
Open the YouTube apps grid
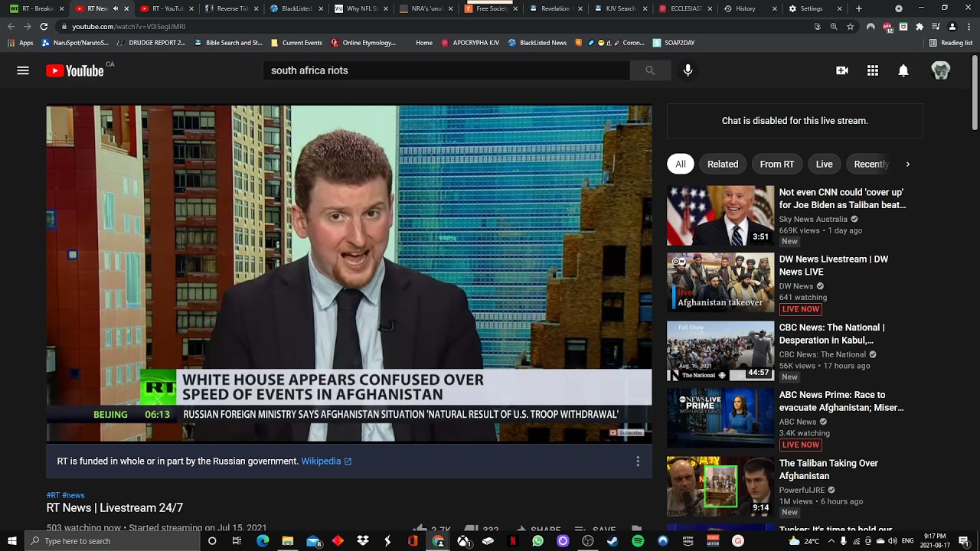tap(873, 70)
